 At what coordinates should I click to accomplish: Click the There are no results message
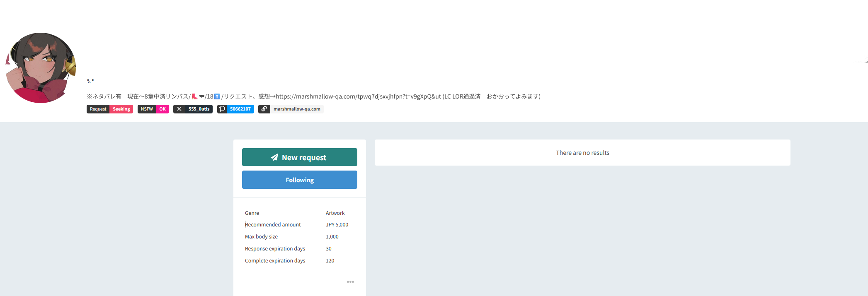[582, 153]
